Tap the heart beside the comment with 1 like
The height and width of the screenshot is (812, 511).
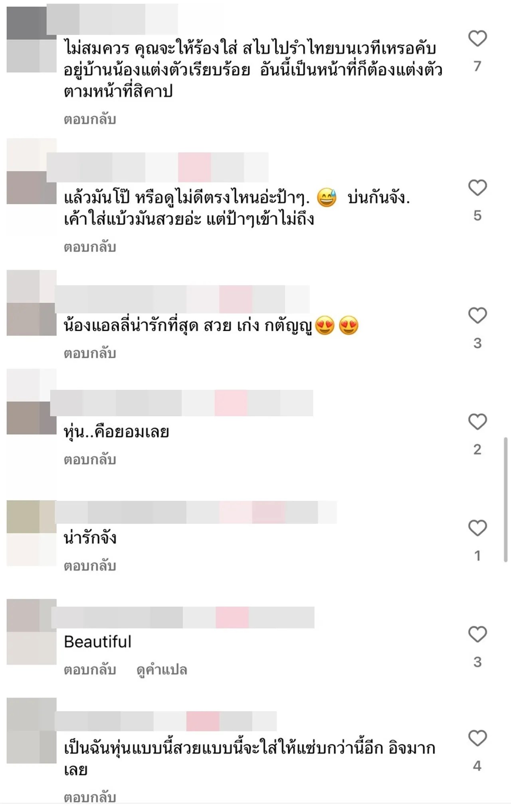tap(477, 528)
